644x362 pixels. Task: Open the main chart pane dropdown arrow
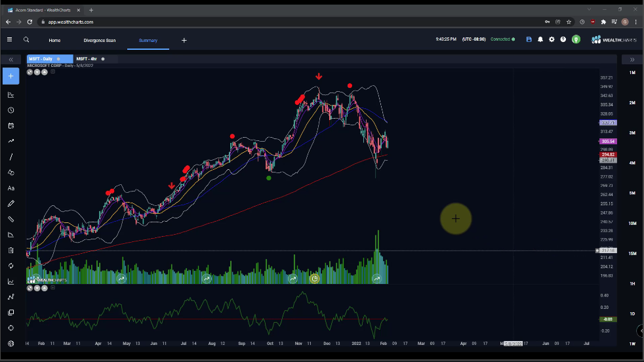tap(37, 72)
